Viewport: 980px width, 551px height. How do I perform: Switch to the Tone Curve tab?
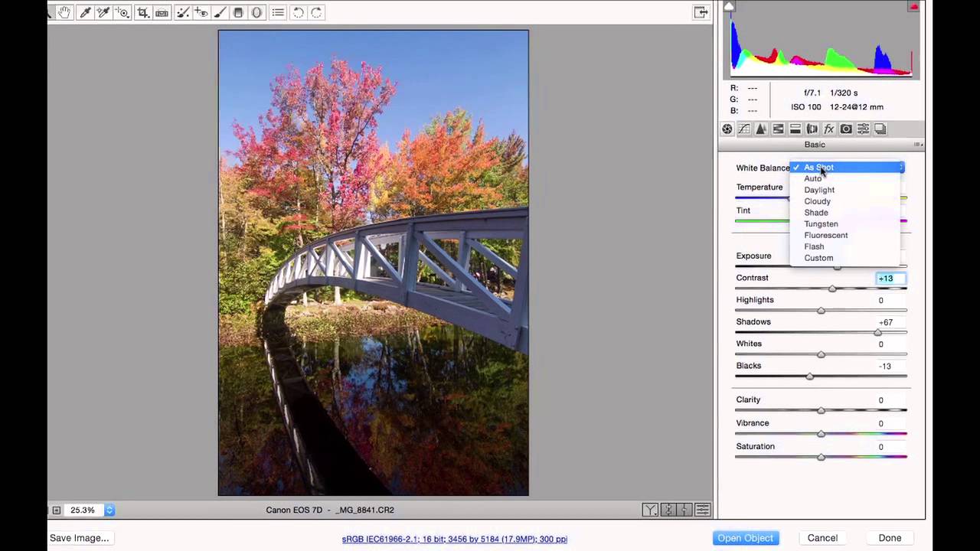744,129
